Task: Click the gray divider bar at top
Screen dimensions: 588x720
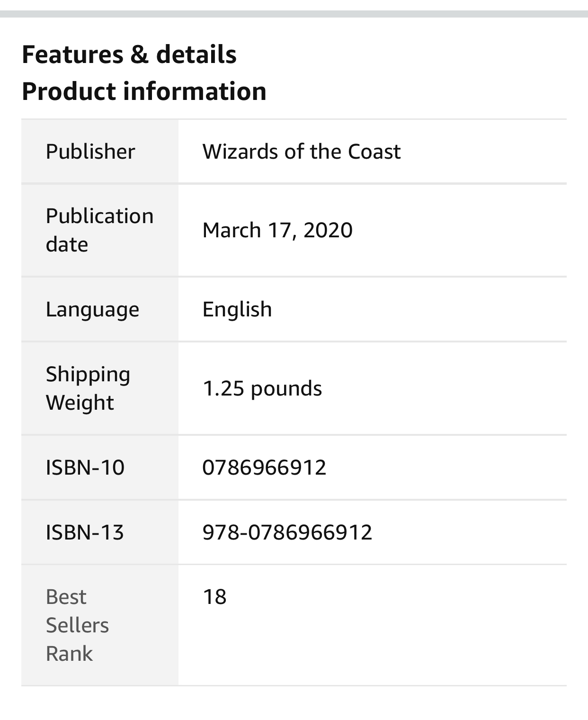Action: tap(294, 14)
